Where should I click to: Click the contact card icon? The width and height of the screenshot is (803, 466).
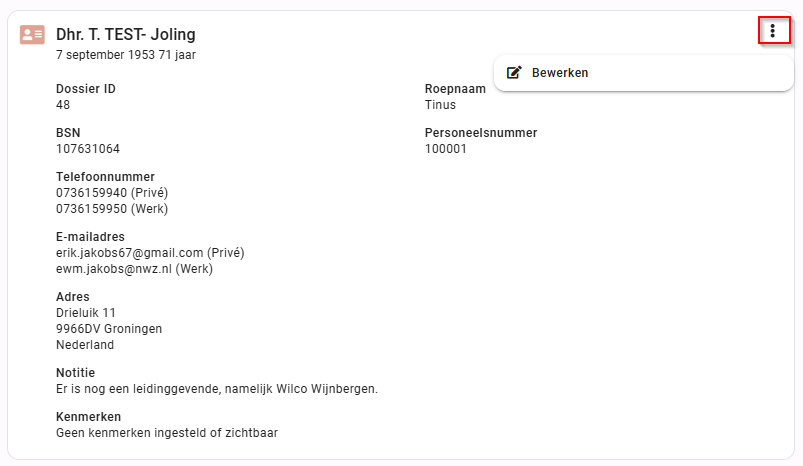click(32, 35)
